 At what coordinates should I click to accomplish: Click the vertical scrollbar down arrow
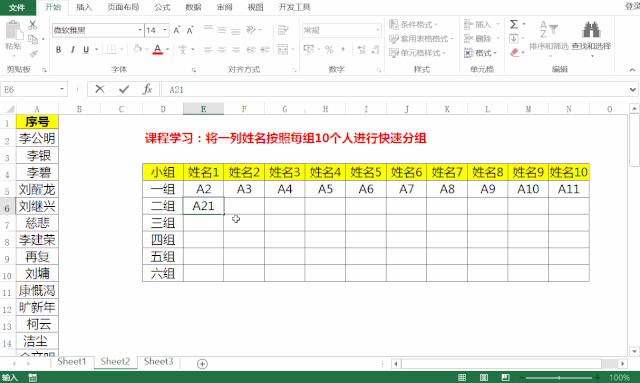click(x=634, y=351)
